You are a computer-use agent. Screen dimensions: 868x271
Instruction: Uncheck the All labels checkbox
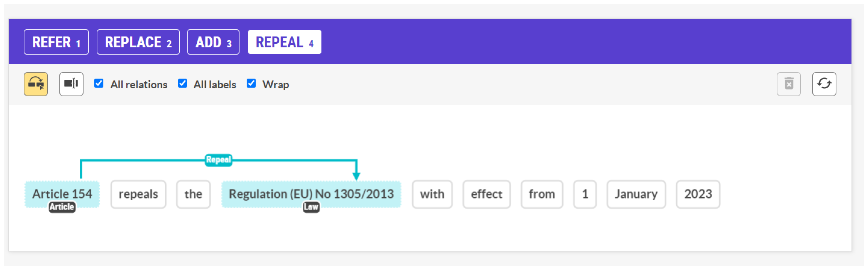click(x=182, y=84)
